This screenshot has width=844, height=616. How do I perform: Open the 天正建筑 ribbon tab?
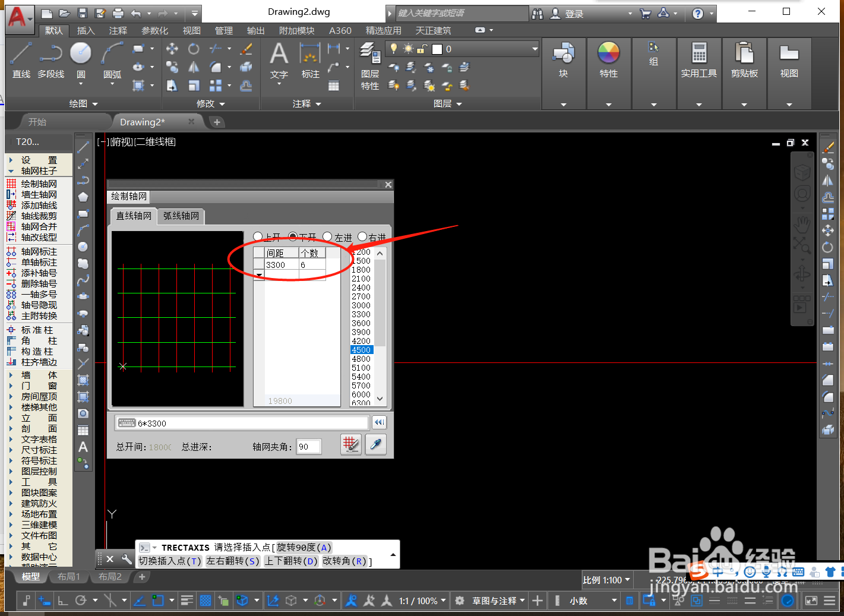(x=433, y=30)
